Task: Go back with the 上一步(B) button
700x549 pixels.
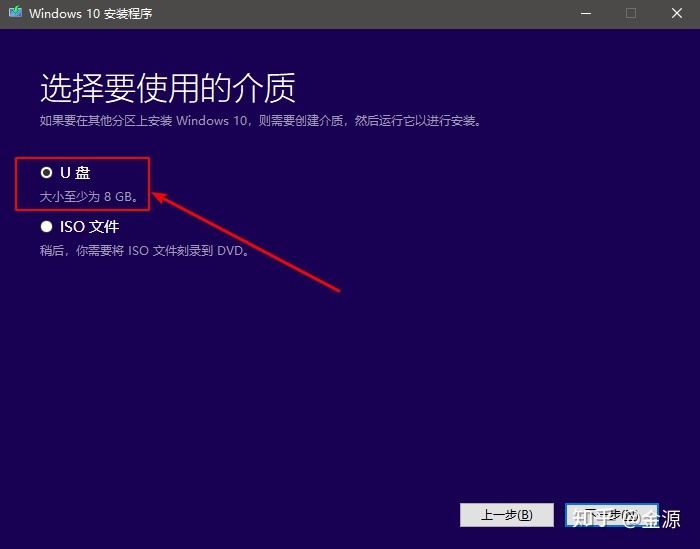Action: coord(506,515)
